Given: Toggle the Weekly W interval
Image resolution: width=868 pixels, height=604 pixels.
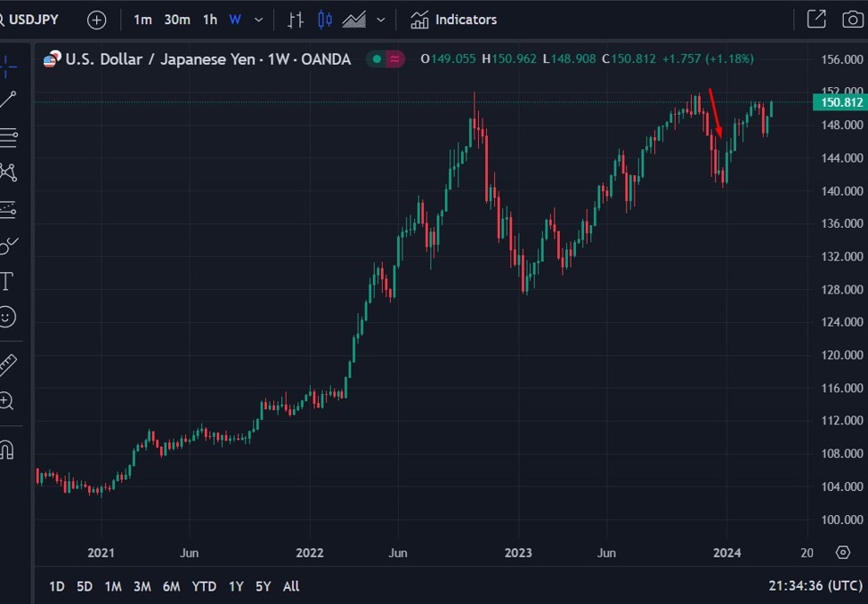Looking at the screenshot, I should coord(233,19).
